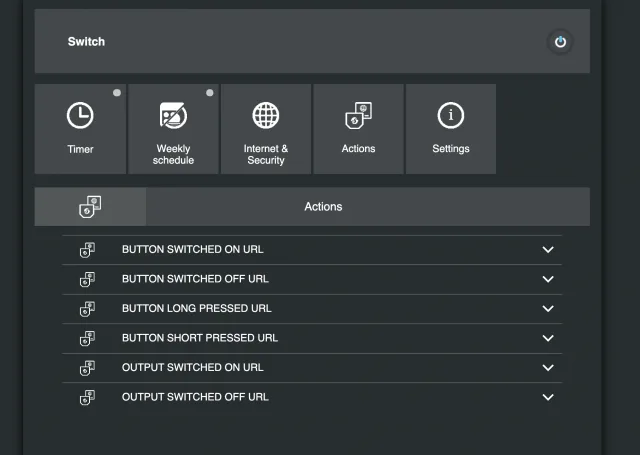Select the Weekly schedule tab label
The width and height of the screenshot is (640, 455).
click(173, 154)
